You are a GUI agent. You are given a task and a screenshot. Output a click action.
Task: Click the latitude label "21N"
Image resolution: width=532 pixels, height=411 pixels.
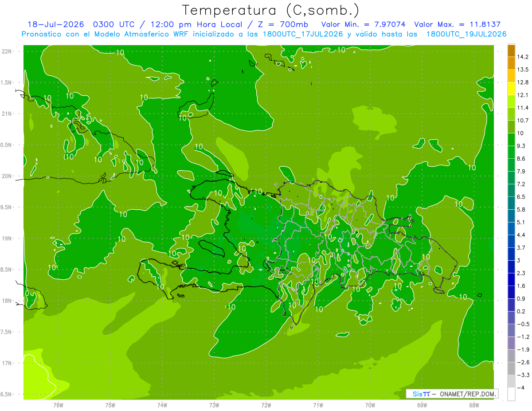(x=6, y=114)
